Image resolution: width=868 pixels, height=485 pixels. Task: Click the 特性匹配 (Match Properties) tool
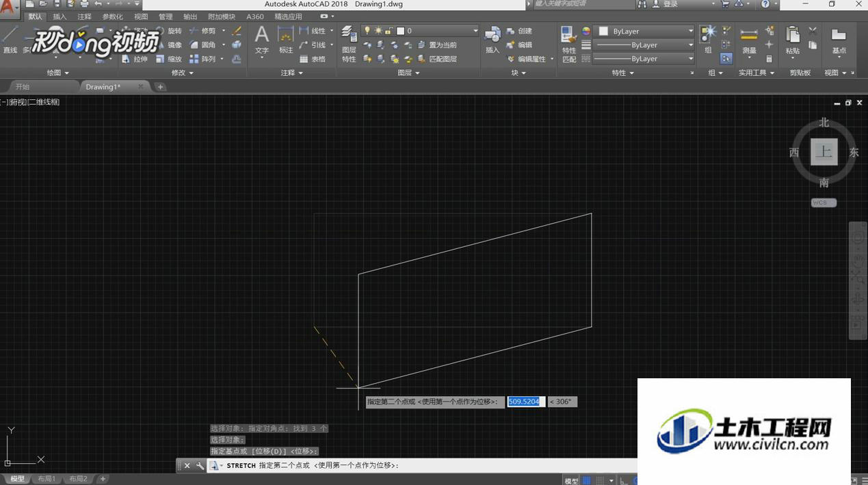[568, 44]
